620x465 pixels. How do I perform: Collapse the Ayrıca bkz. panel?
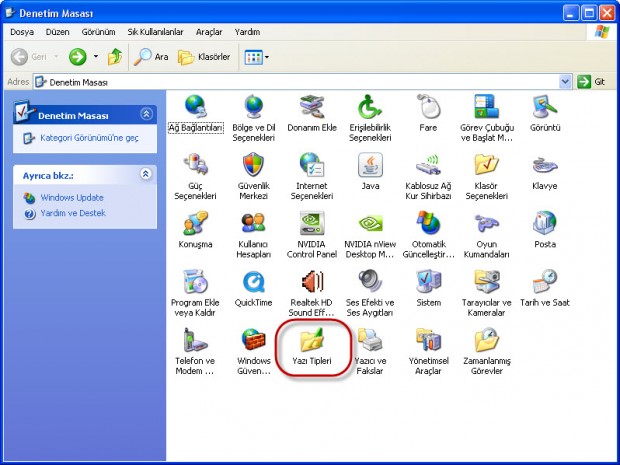pyautogui.click(x=146, y=174)
